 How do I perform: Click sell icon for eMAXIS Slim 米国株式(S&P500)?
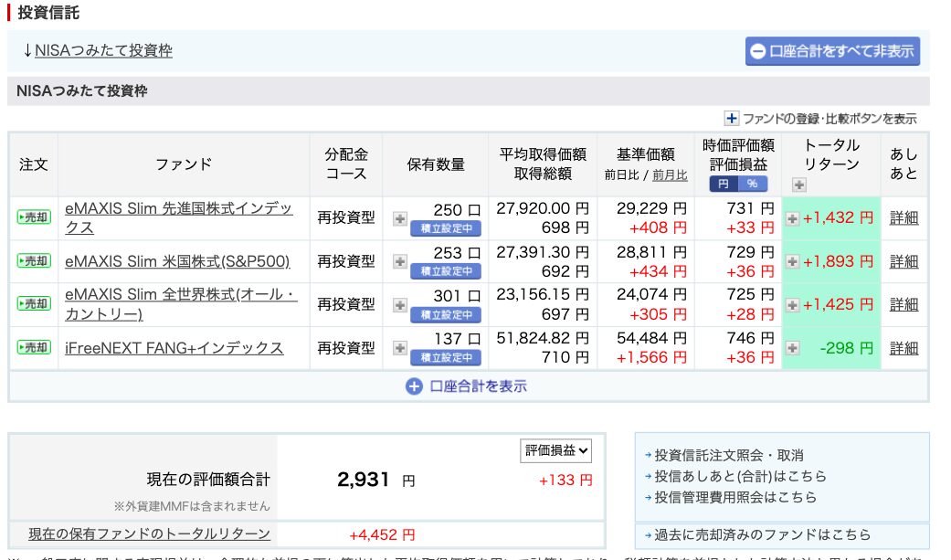[x=33, y=261]
